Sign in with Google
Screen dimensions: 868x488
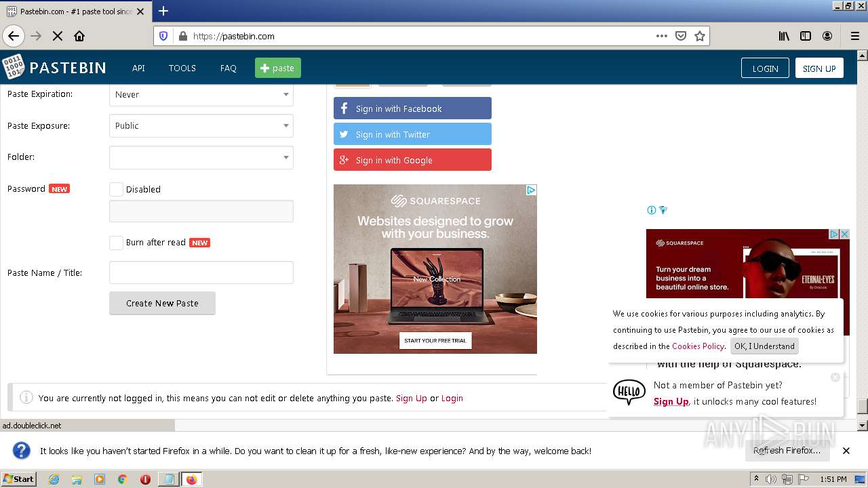pos(412,160)
